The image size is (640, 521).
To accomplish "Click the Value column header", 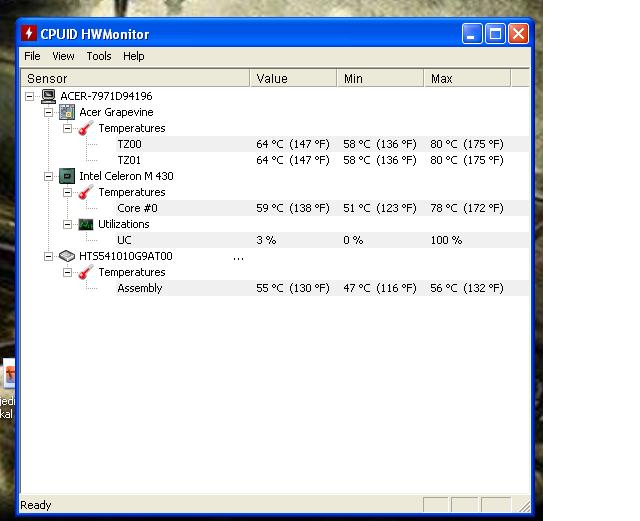I will tap(293, 78).
